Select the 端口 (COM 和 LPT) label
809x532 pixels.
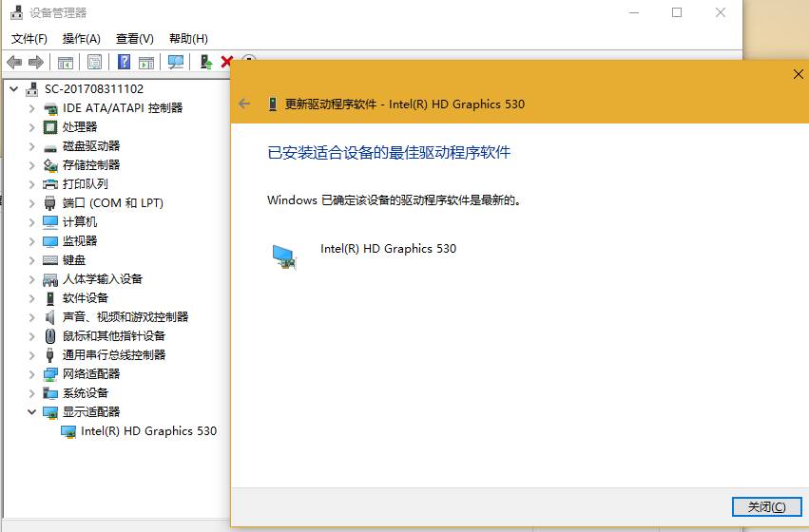pos(112,203)
